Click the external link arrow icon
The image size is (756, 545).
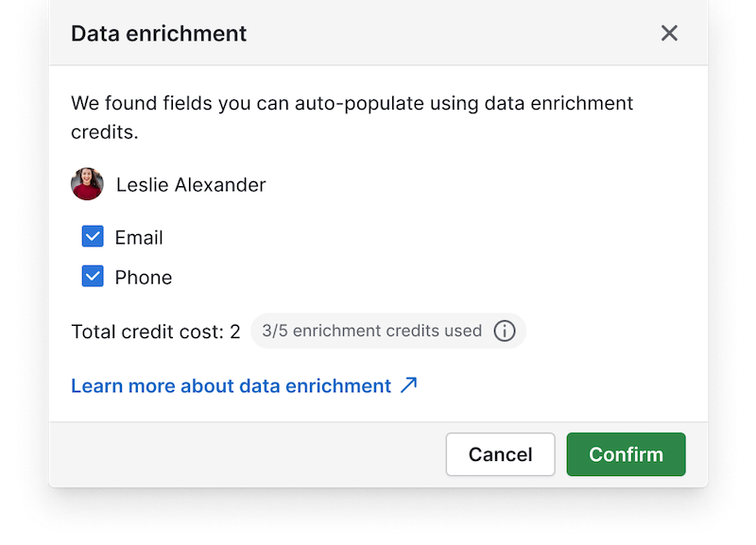coord(409,385)
